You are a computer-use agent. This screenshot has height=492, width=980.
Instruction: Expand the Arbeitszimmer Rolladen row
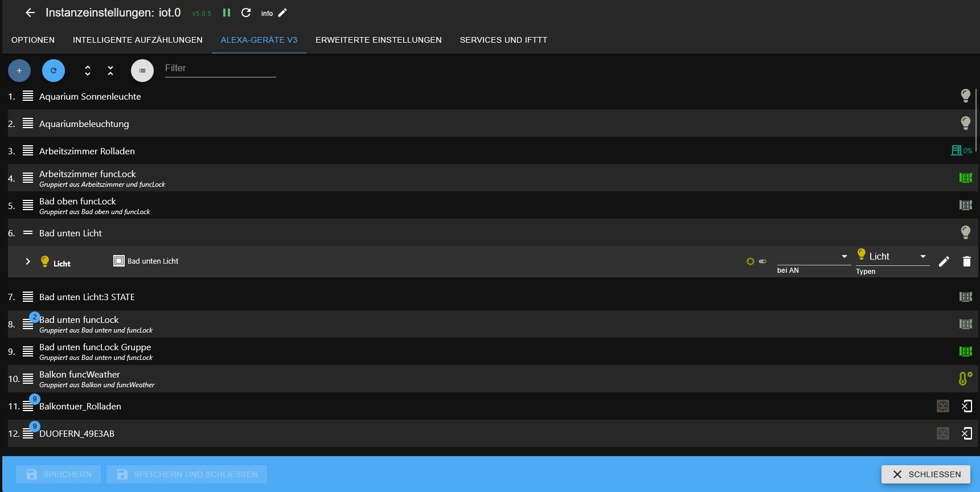[28, 150]
